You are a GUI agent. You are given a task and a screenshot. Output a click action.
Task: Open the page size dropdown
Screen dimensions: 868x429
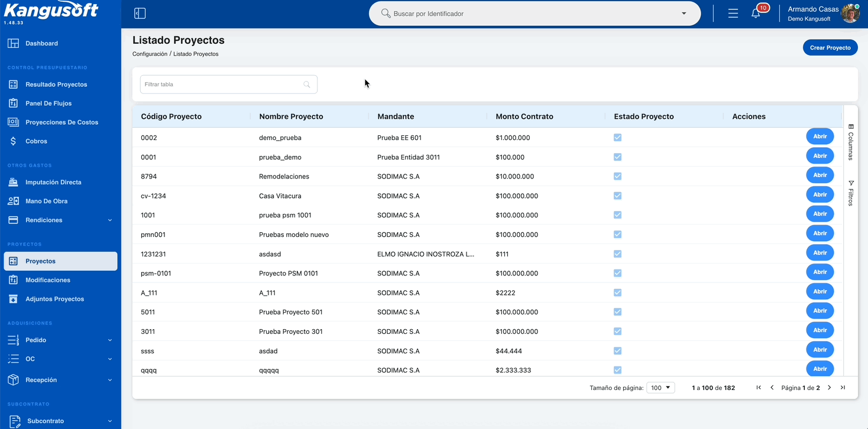660,388
